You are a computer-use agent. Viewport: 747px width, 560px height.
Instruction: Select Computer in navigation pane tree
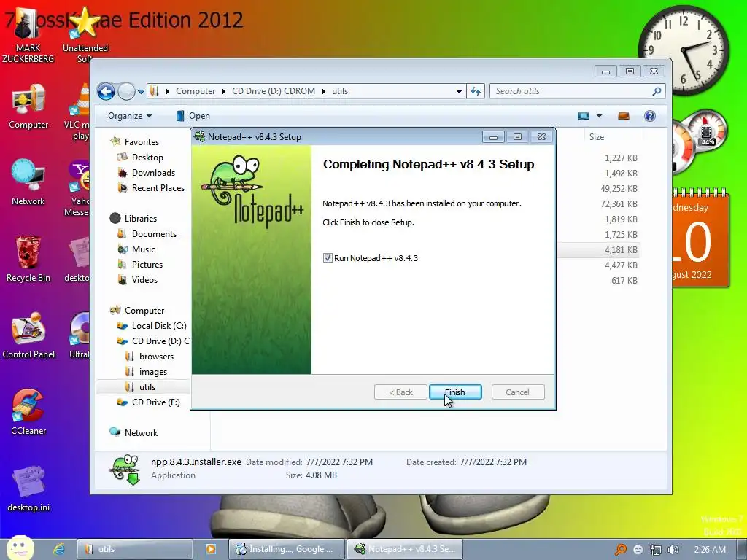pyautogui.click(x=144, y=310)
